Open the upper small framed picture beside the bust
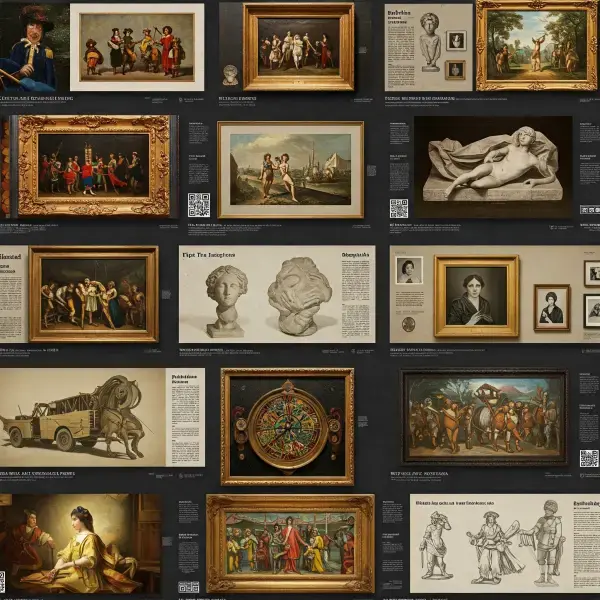The width and height of the screenshot is (600, 600). (x=456, y=41)
